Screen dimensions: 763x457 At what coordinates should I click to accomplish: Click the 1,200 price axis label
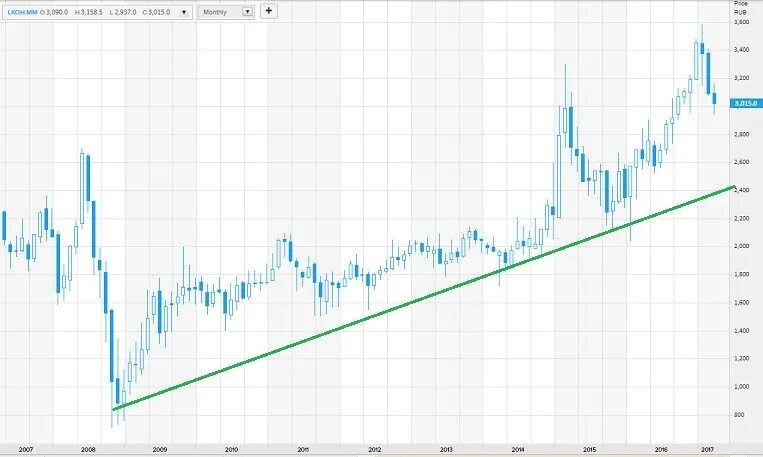coord(742,358)
